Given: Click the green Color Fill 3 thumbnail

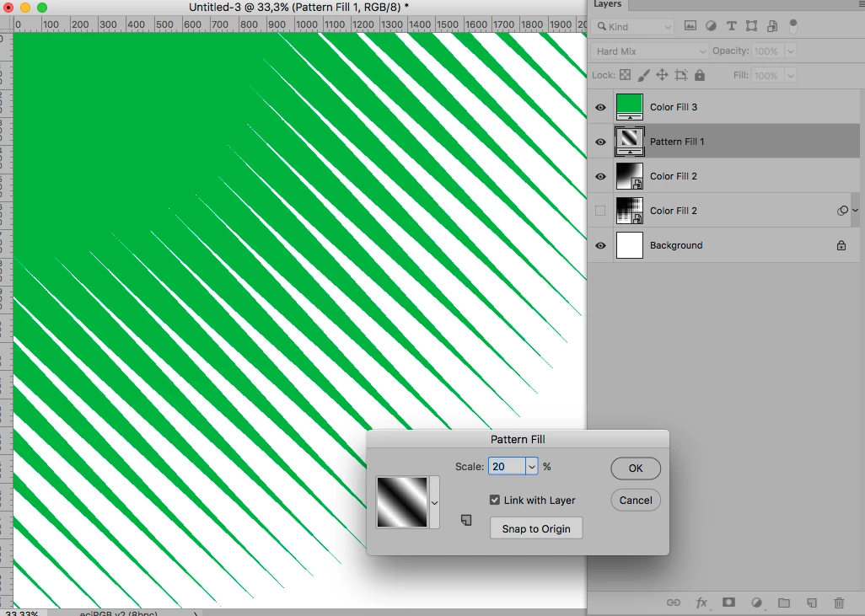Looking at the screenshot, I should (630, 106).
